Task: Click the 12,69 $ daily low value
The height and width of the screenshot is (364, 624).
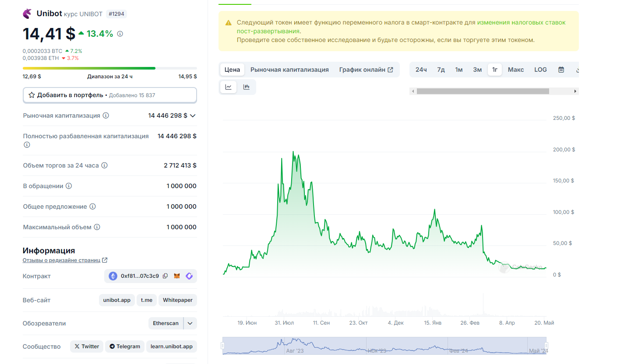Action: tap(32, 76)
